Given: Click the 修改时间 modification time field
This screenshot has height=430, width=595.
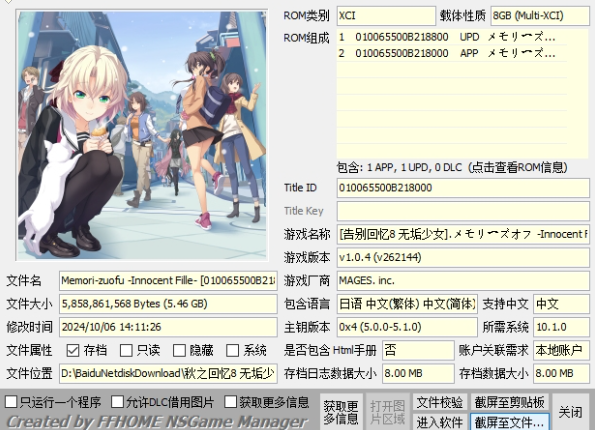Looking at the screenshot, I should pyautogui.click(x=168, y=327).
